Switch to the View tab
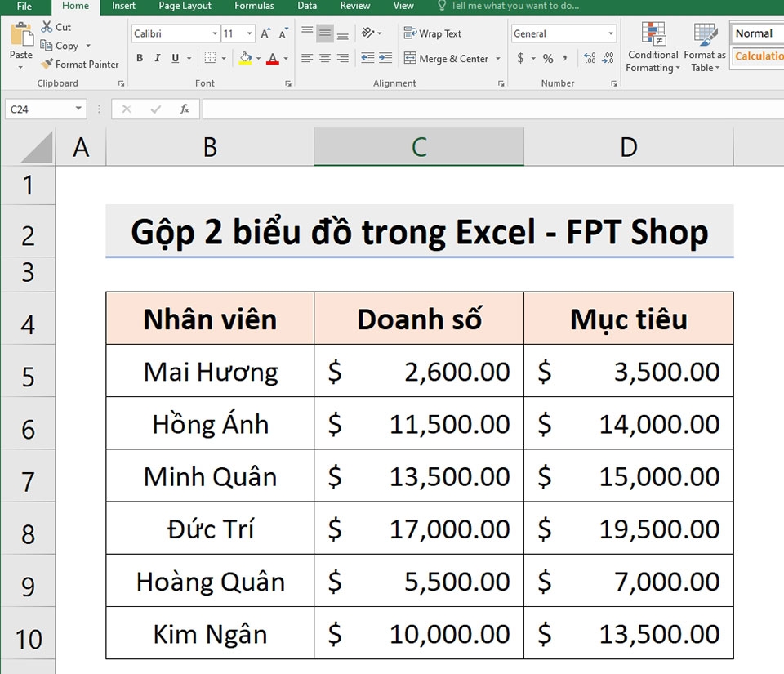 click(x=403, y=6)
